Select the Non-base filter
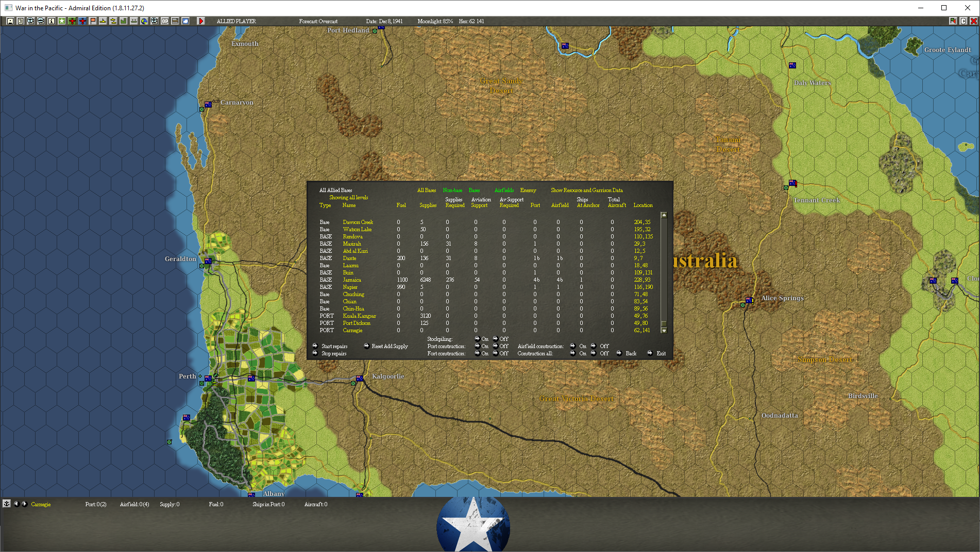The width and height of the screenshot is (980, 552). tap(452, 191)
